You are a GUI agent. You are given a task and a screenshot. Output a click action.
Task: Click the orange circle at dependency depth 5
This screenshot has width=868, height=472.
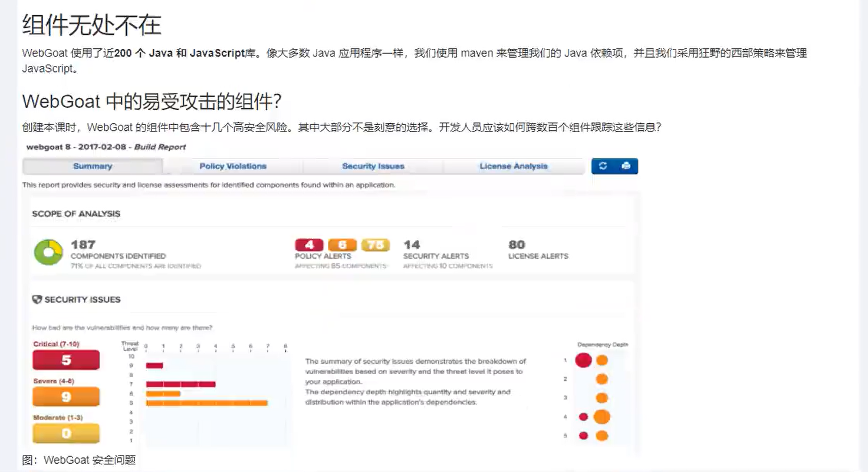(601, 436)
